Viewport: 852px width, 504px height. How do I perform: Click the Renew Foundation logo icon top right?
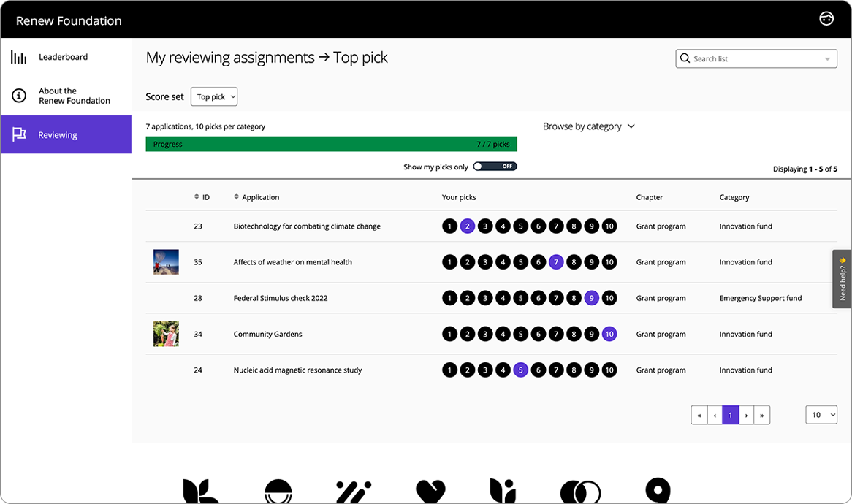(x=826, y=18)
